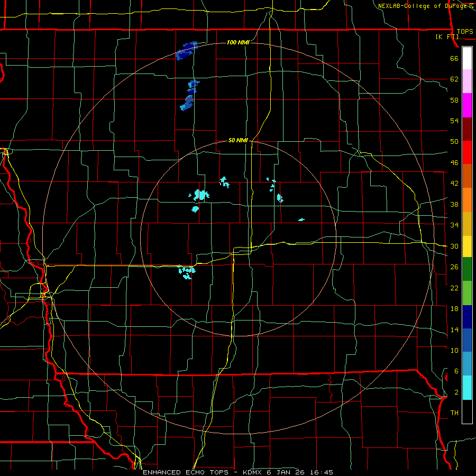
Task: Click the "KDMX" radar site identifier
Action: (253, 472)
